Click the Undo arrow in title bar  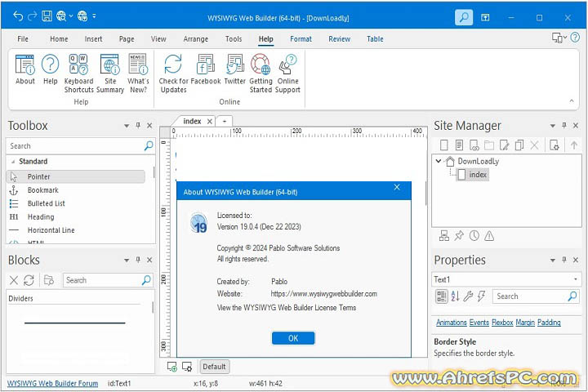tap(18, 16)
